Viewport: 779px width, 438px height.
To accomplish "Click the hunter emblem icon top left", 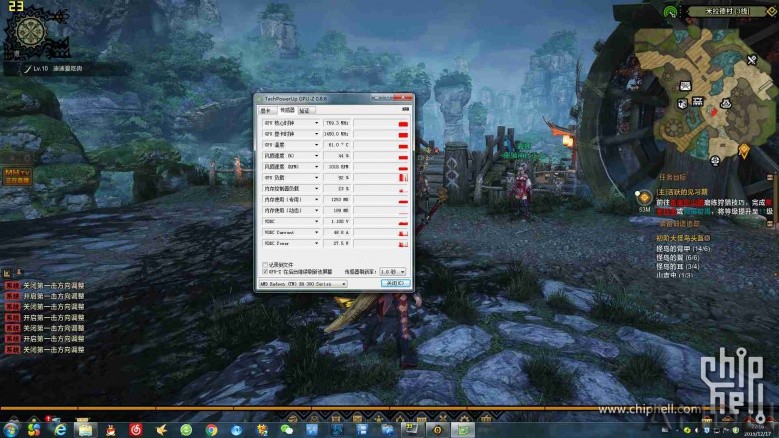I will coord(32,32).
